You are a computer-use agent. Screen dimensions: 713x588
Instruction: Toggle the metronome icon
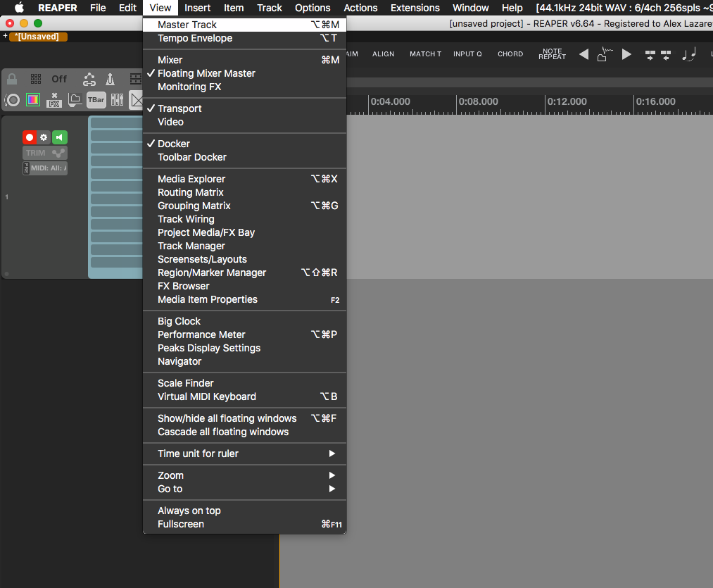click(x=110, y=79)
